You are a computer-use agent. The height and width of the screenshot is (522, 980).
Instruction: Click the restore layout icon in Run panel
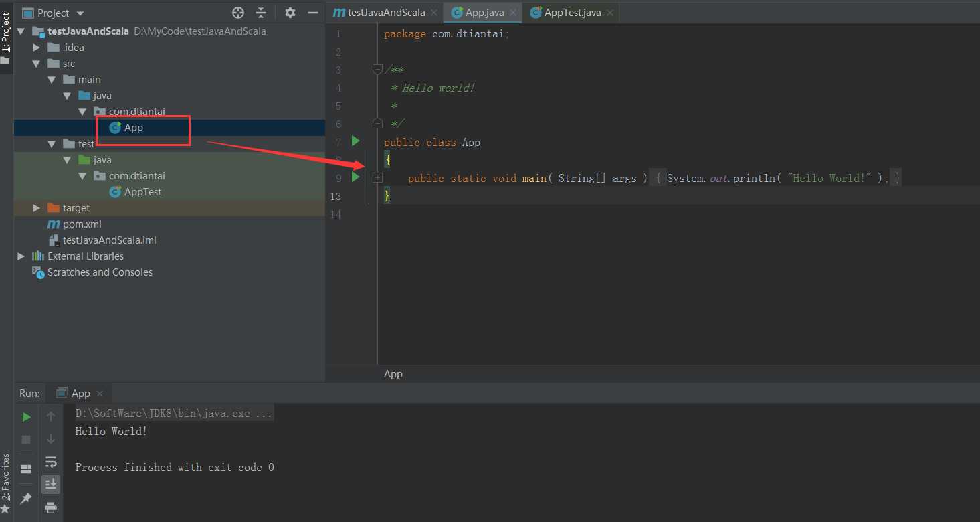[26, 468]
